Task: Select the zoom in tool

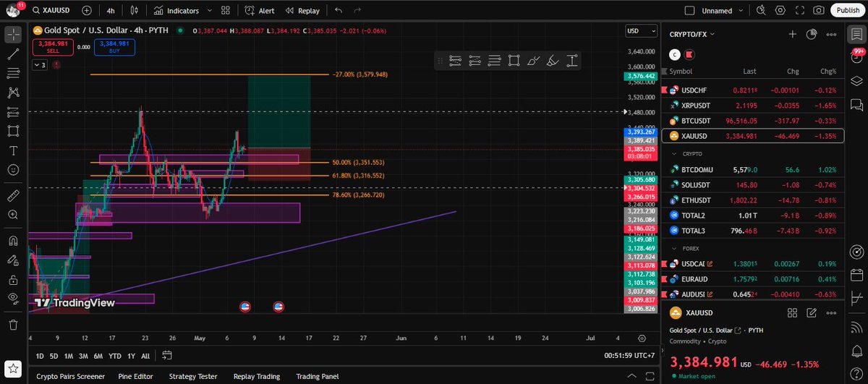Action: coord(13,215)
